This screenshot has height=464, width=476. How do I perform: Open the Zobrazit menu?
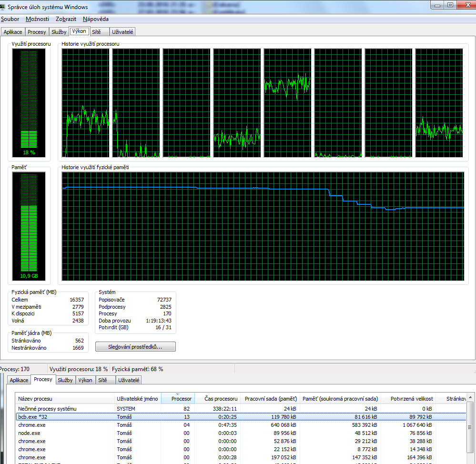pos(65,19)
